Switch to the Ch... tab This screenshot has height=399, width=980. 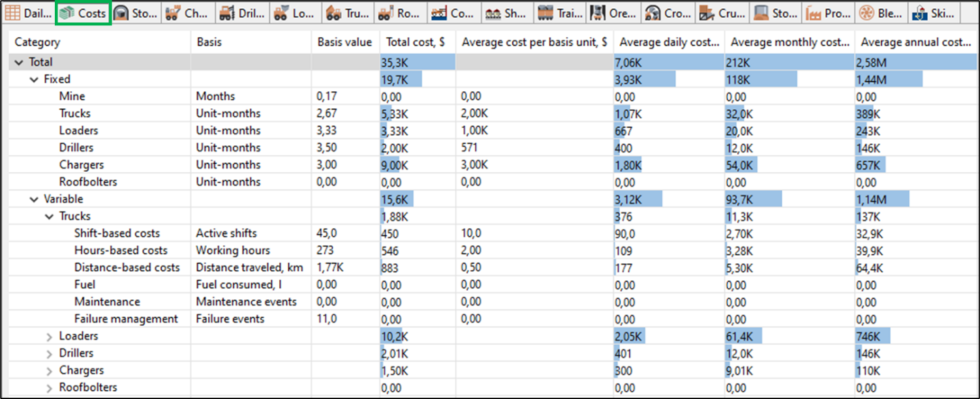point(188,13)
